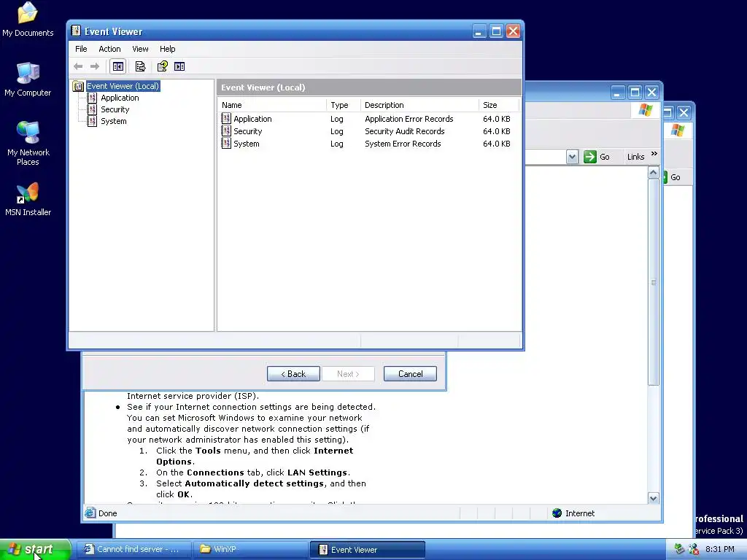The height and width of the screenshot is (560, 747).
Task: Click the second system tray icon beside the clock
Action: point(694,549)
